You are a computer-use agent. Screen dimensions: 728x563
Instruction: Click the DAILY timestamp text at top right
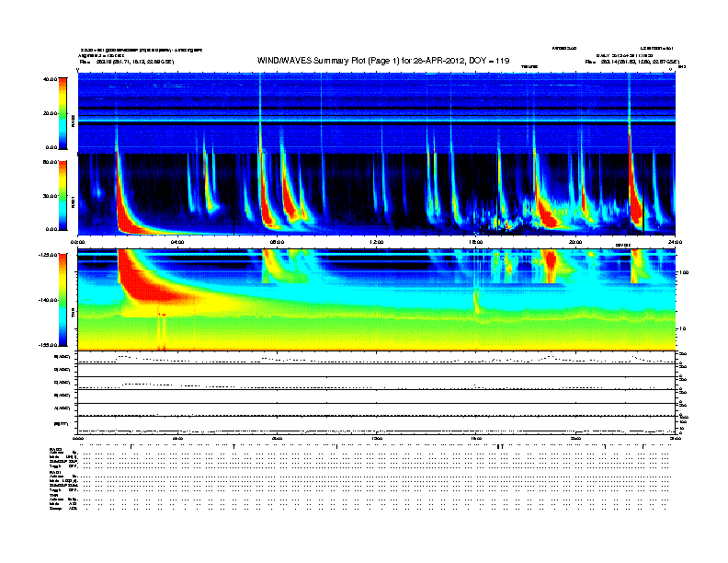(x=624, y=55)
